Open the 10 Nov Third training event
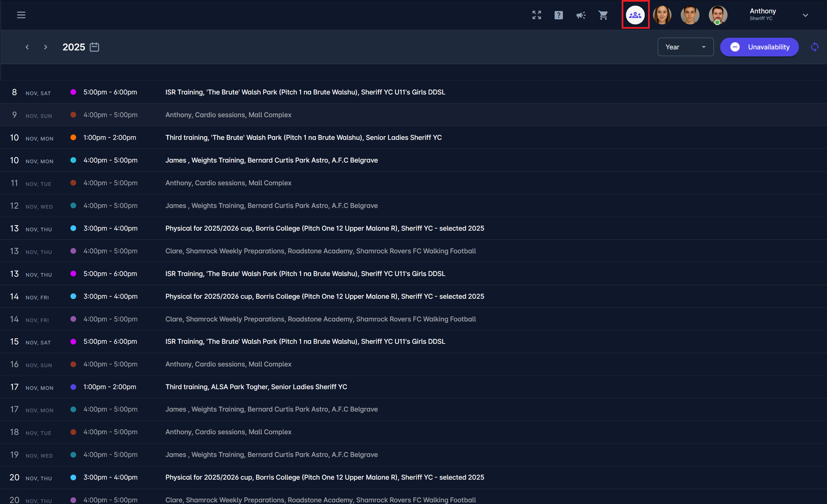 (303, 138)
